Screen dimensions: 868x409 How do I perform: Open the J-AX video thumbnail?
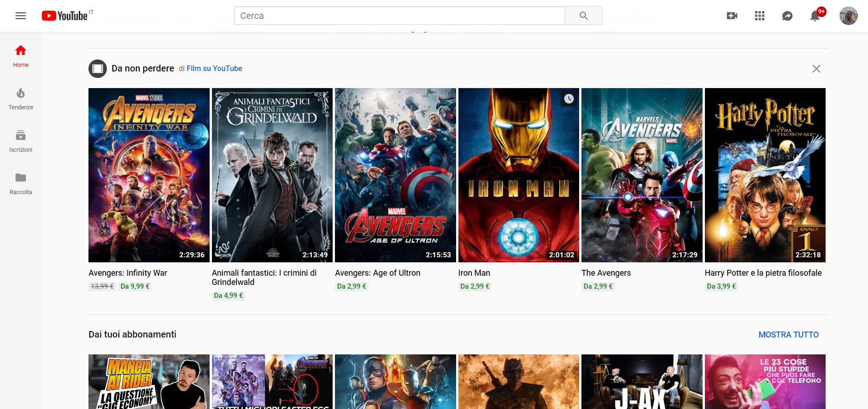tap(642, 382)
